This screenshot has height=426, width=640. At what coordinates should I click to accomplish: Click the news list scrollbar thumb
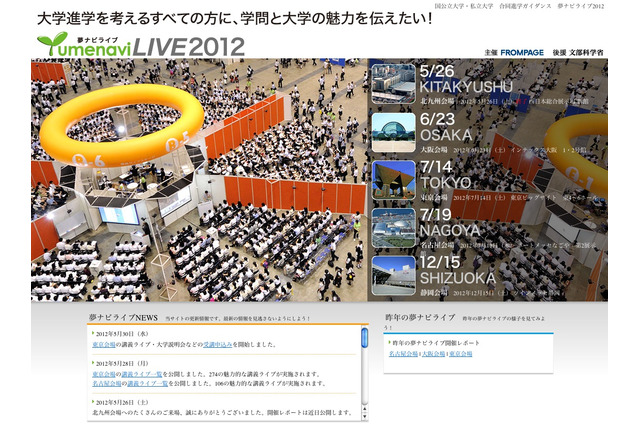(x=364, y=338)
